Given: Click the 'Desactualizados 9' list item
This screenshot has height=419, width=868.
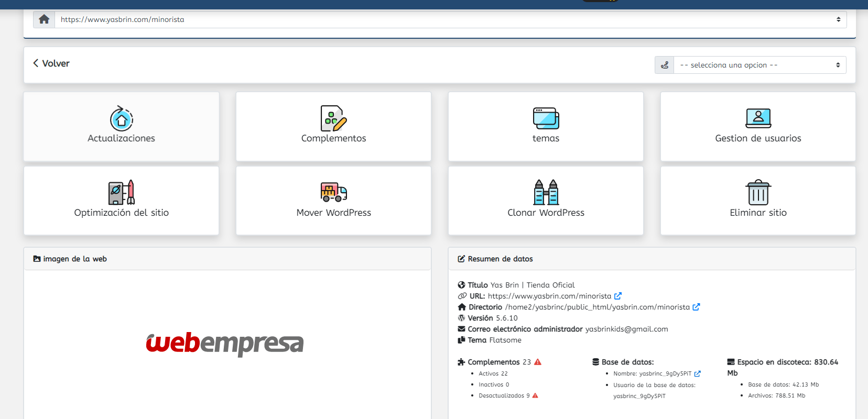Looking at the screenshot, I should pyautogui.click(x=504, y=395).
